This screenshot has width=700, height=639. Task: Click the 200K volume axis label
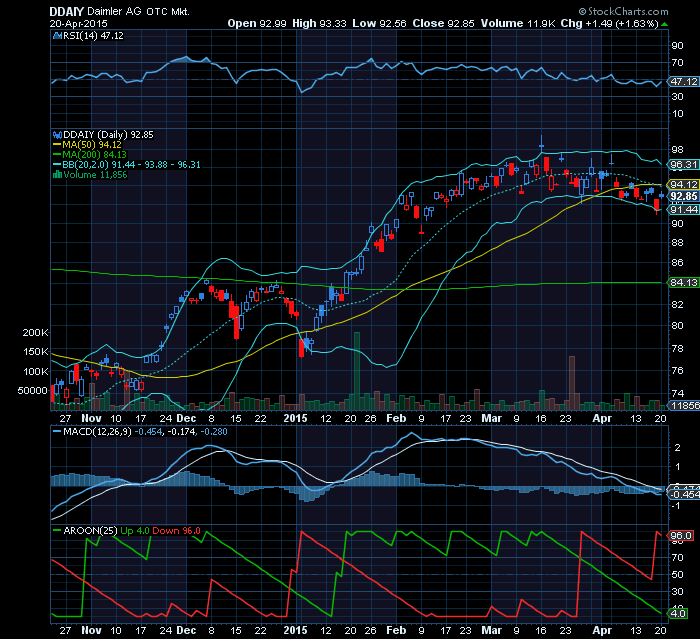point(35,332)
